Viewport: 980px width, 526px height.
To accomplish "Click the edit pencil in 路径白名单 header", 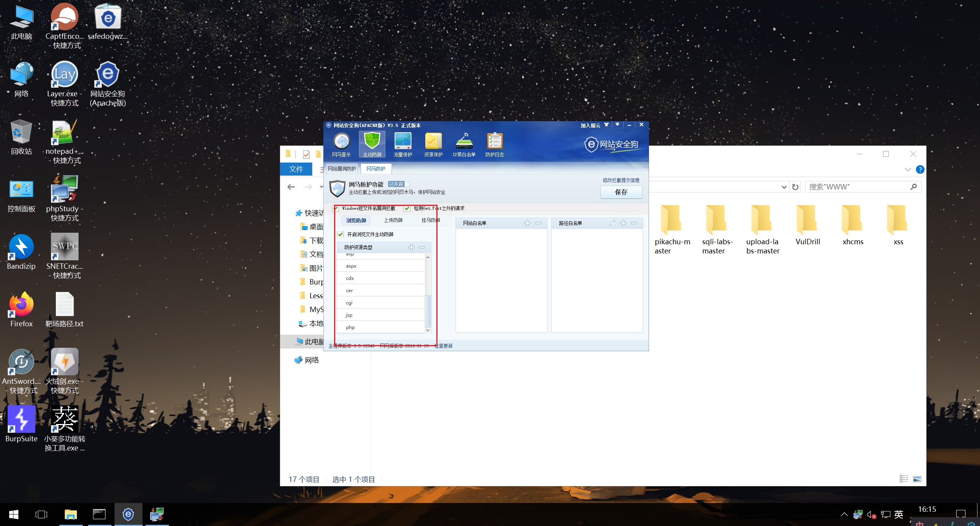I will pyautogui.click(x=613, y=223).
